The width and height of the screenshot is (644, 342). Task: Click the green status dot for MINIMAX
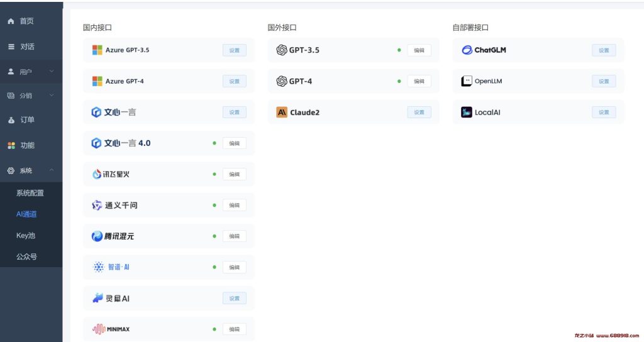(x=214, y=329)
